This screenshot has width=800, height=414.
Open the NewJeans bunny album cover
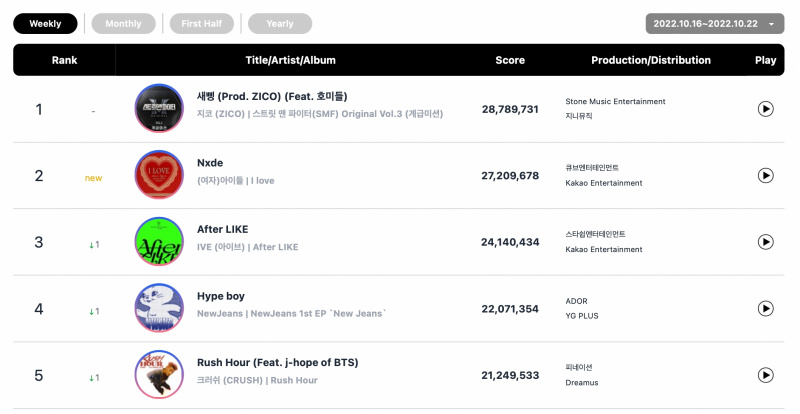tap(159, 308)
